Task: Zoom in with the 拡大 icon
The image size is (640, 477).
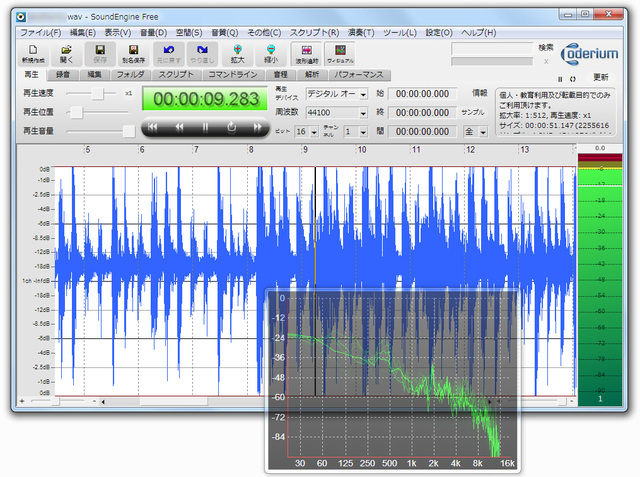Action: (237, 53)
